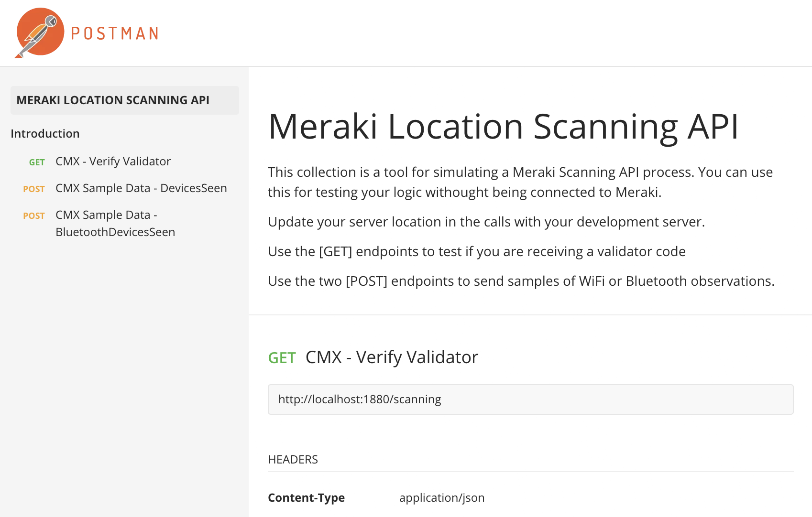The image size is (812, 517).
Task: Click the POST badge beside DevicesSeen entry
Action: click(34, 189)
